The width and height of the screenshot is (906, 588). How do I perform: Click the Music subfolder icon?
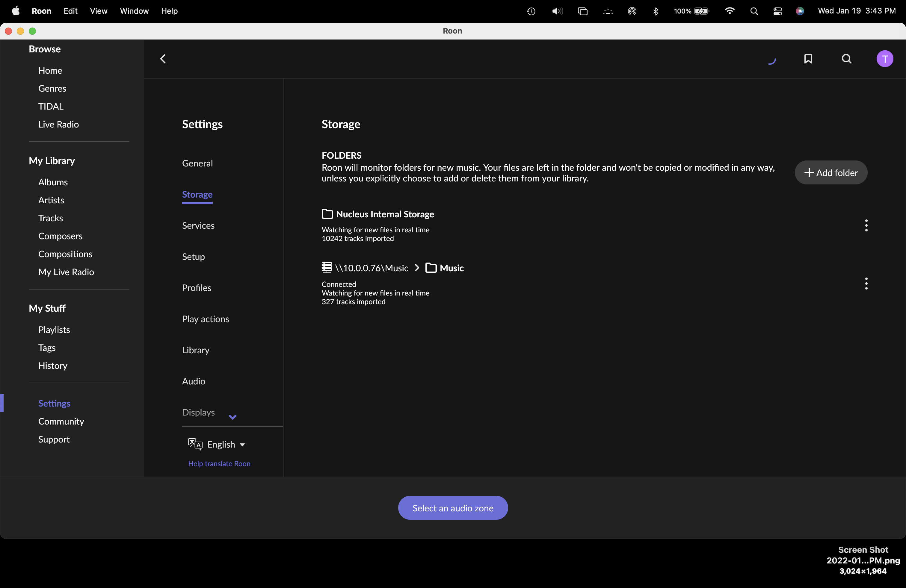(431, 268)
